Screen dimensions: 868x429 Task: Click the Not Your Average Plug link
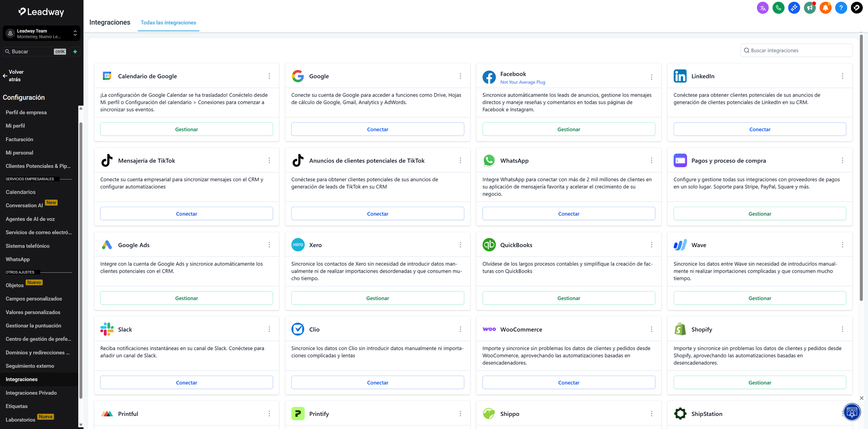click(523, 82)
